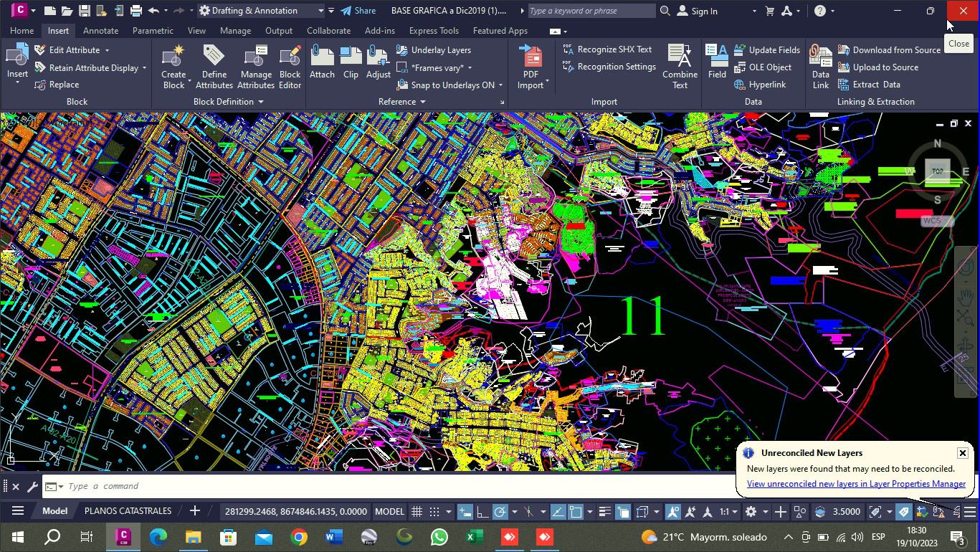Toggle Ortho mode in status bar

tap(482, 512)
